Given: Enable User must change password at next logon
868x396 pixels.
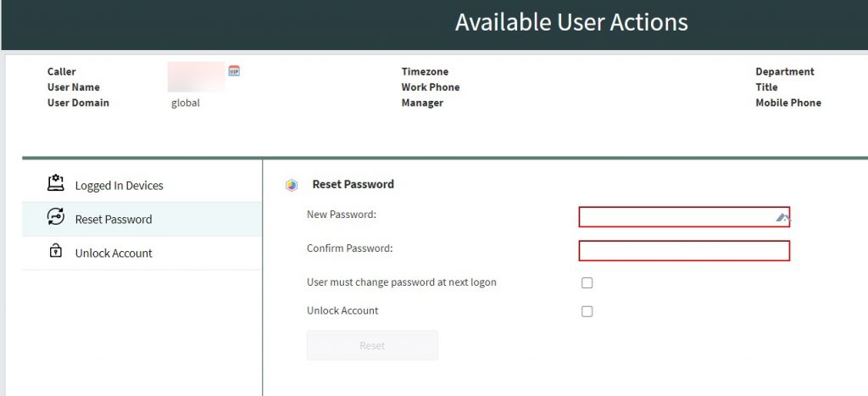Looking at the screenshot, I should pos(587,283).
